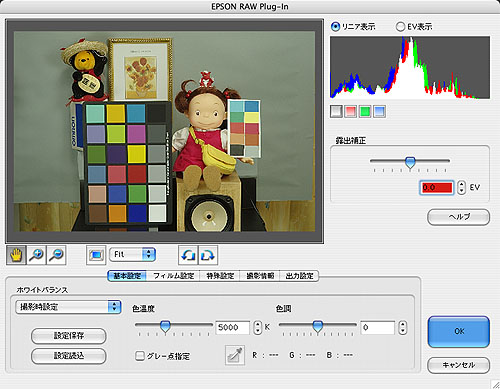This screenshot has width=500, height=389.
Task: Click the 露出補正 exposure slider handle
Action: 410,163
